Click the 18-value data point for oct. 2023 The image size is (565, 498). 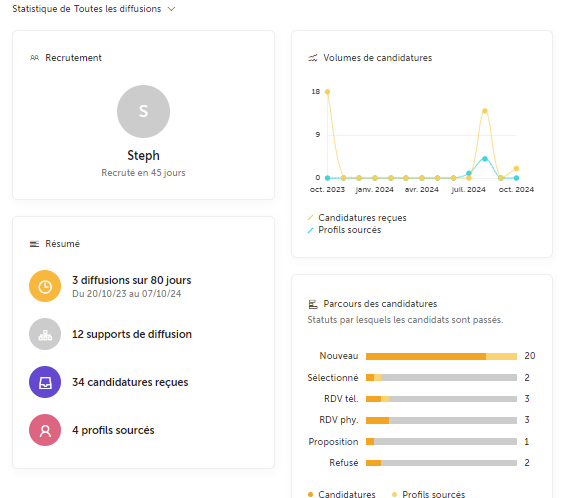328,92
